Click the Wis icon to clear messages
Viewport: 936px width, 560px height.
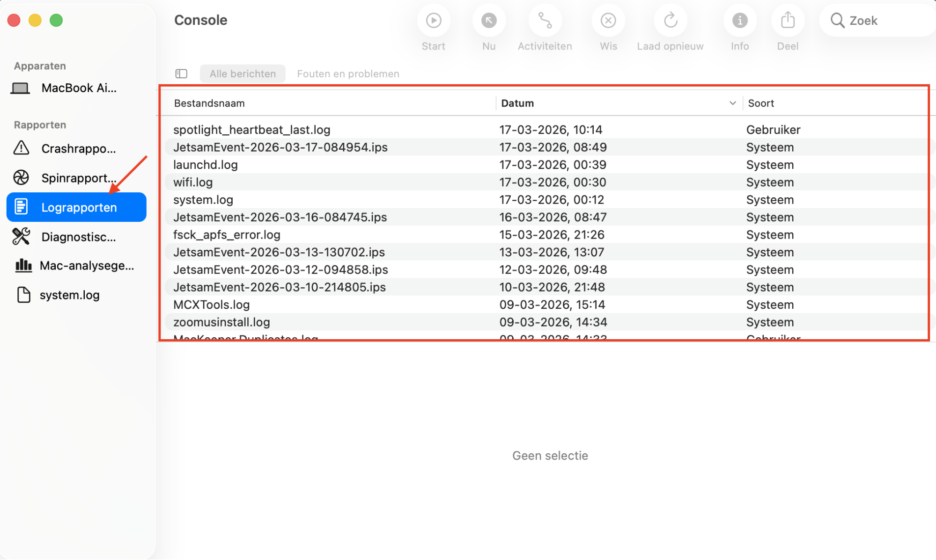608,20
